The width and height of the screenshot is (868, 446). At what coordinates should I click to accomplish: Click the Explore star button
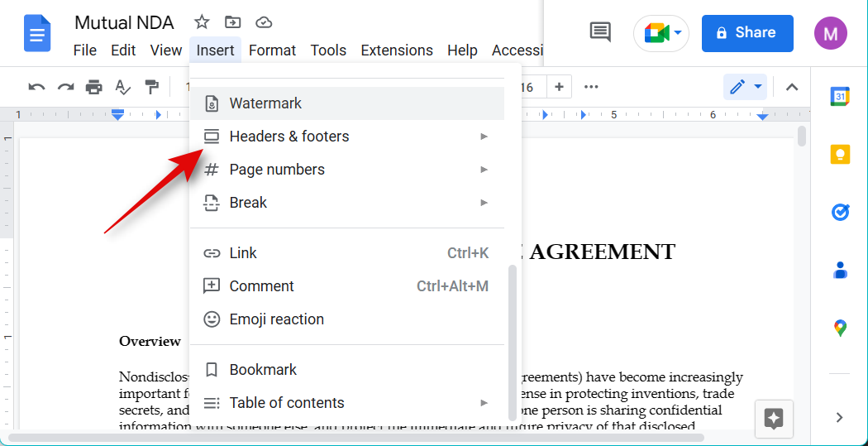[x=774, y=418]
